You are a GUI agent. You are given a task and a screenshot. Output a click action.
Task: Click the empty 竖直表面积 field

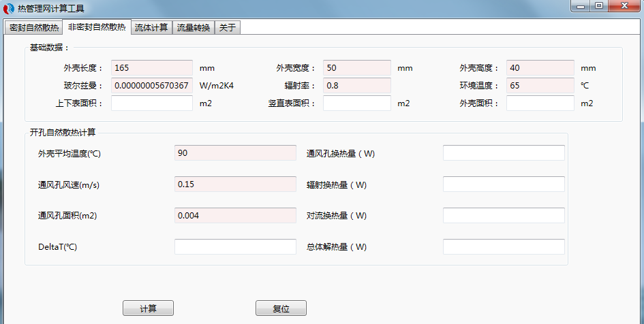357,103
